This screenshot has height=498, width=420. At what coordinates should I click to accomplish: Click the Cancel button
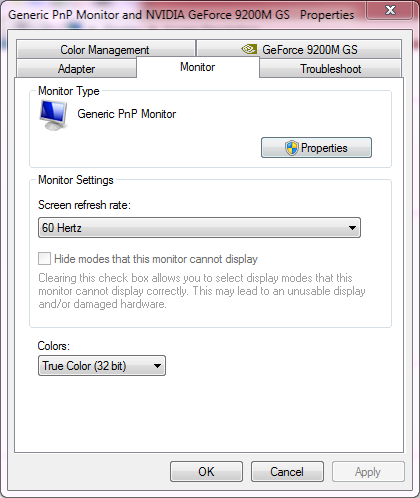point(287,472)
